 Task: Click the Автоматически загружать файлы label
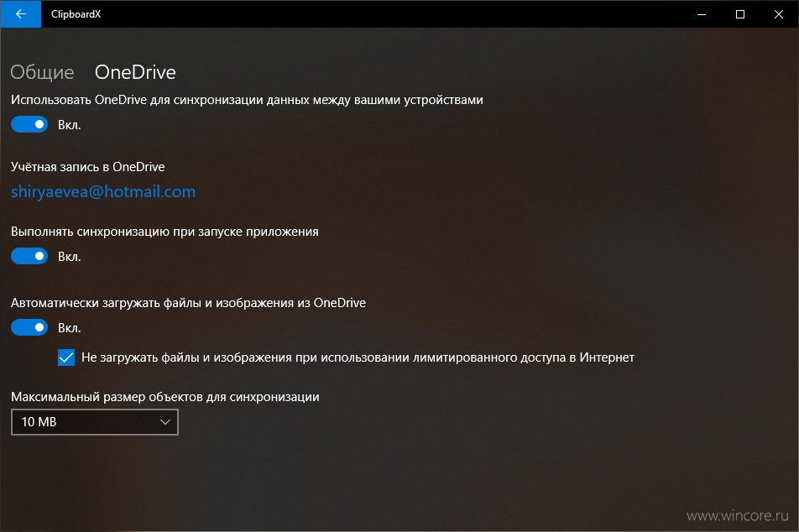point(188,303)
